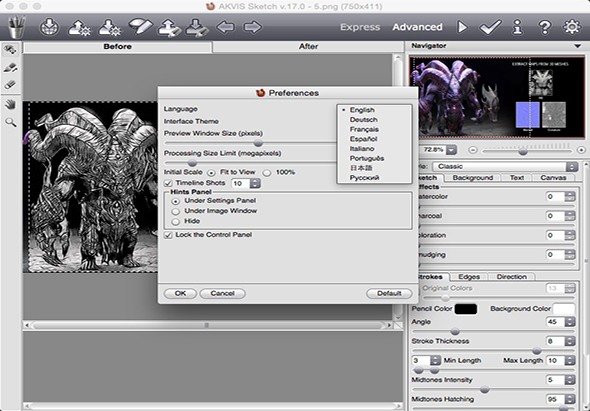Viewport: 590px width, 411px height.
Task: Select the pencil Direction tool in left toolbar
Action: coord(11,68)
